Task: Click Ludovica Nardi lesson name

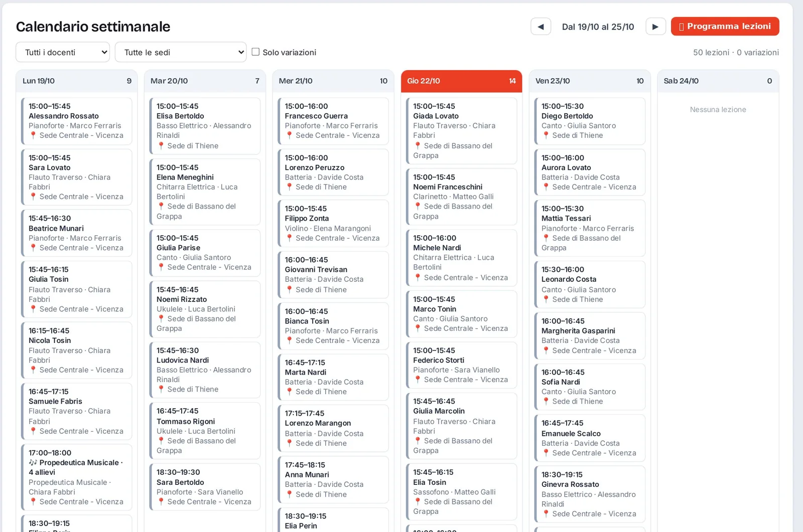Action: coord(183,360)
